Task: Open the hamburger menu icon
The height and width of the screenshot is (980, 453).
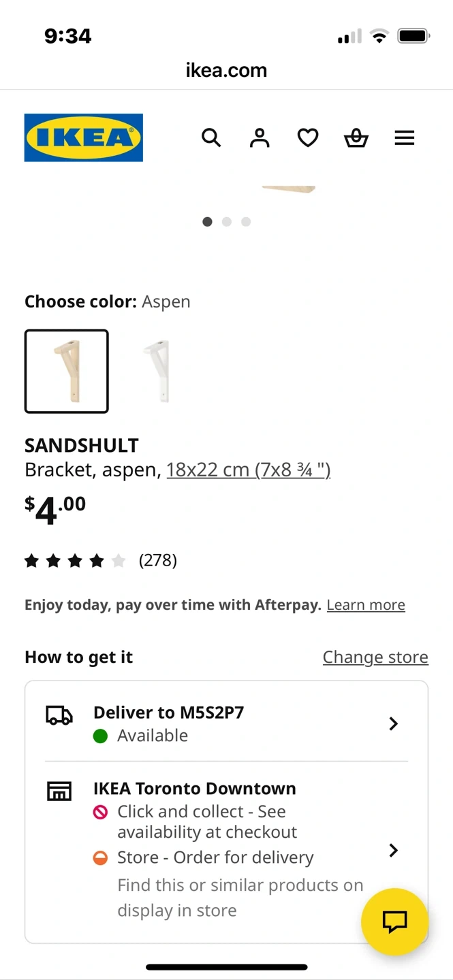Action: pyautogui.click(x=405, y=138)
